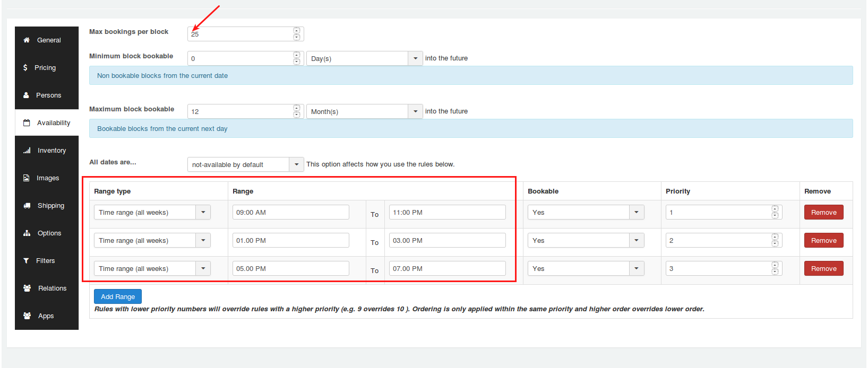Click the person icon beside Persons
The width and height of the screenshot is (868, 368).
[x=26, y=95]
